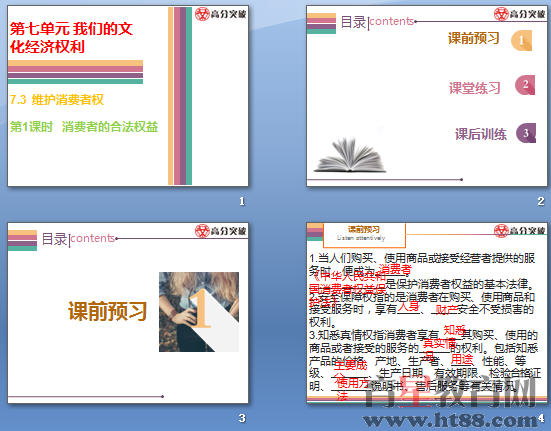Image resolution: width=551 pixels, height=431 pixels.
Task: Click the 课堂练习 entry on slide 2
Action: point(474,88)
